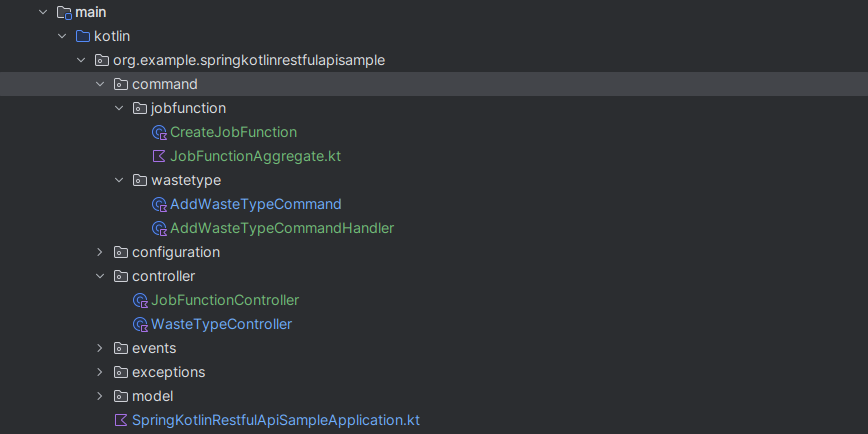Image resolution: width=868 pixels, height=434 pixels.
Task: Click the kotlin source root folder icon
Action: click(x=83, y=37)
